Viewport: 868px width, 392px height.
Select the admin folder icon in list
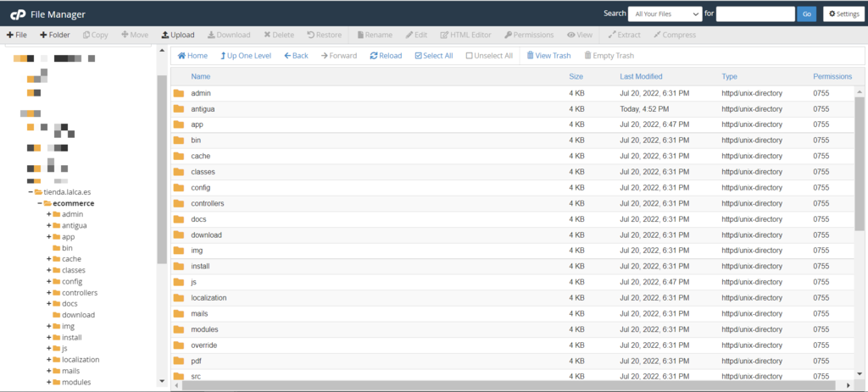pos(178,93)
